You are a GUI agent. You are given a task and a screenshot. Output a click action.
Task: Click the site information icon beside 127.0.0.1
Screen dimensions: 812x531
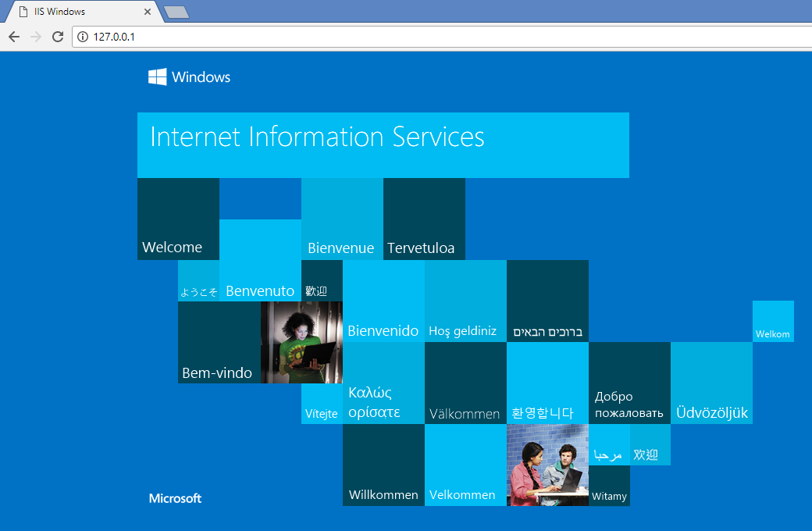tap(82, 37)
